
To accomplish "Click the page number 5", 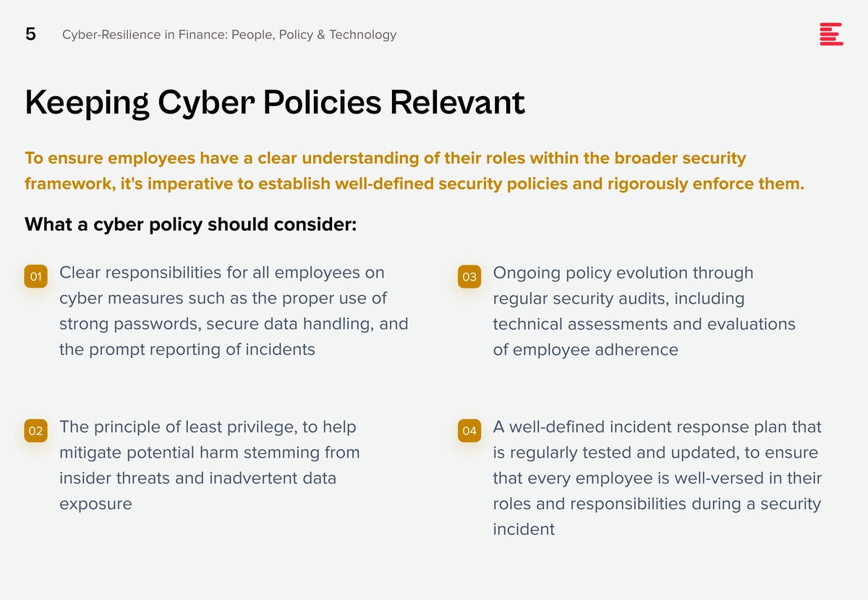I will (x=30, y=34).
